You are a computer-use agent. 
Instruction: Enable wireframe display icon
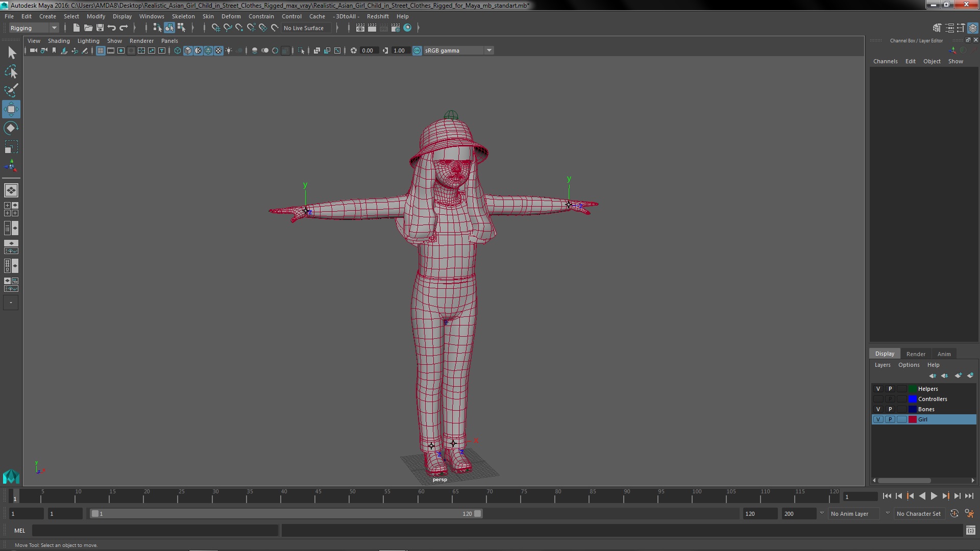tap(178, 51)
